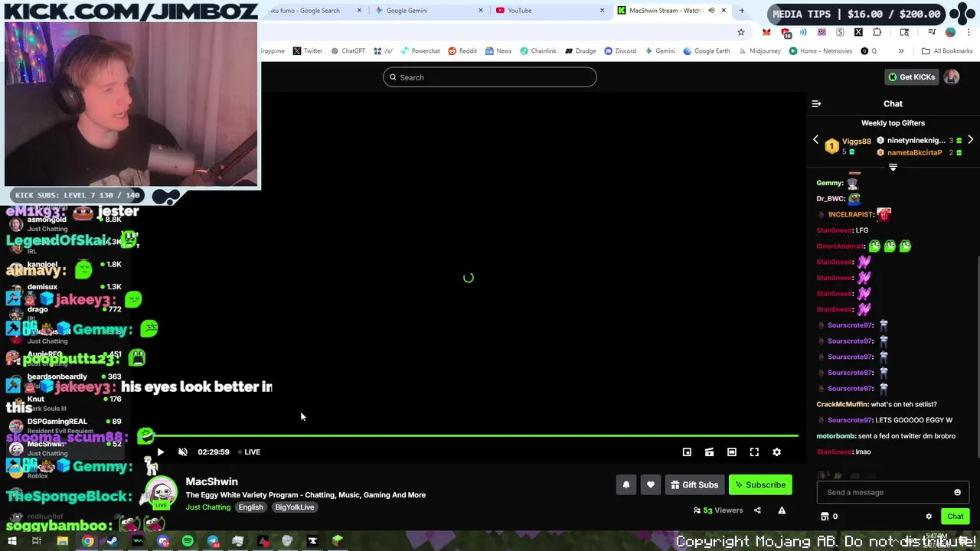This screenshot has width=980, height=551.
Task: Open Google Earth bookmark
Action: pos(706,51)
